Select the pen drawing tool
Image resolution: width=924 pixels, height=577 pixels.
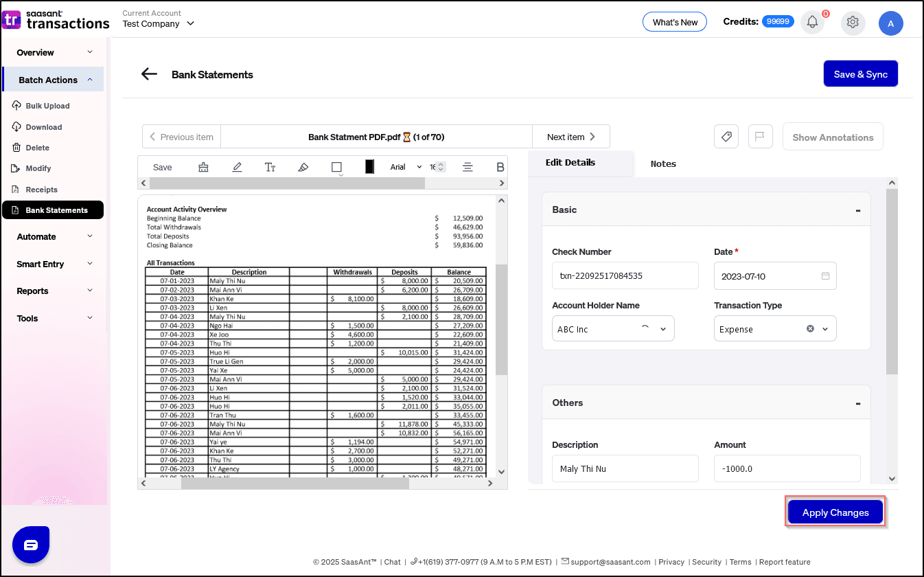[237, 167]
